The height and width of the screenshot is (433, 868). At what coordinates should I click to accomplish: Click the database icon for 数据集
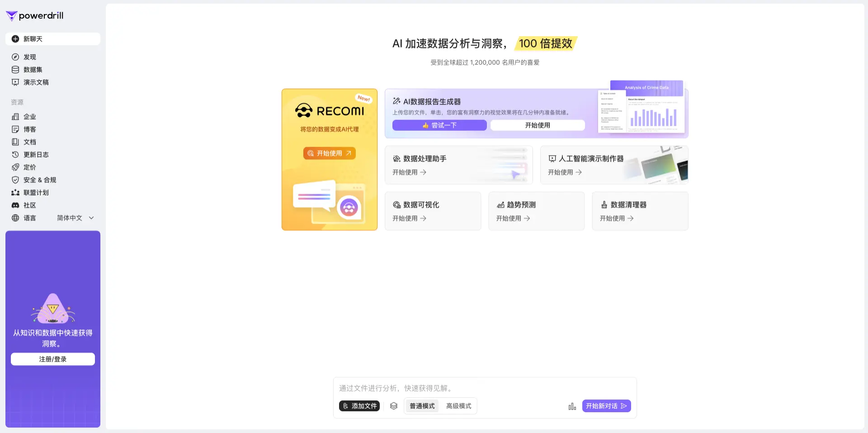(x=15, y=70)
